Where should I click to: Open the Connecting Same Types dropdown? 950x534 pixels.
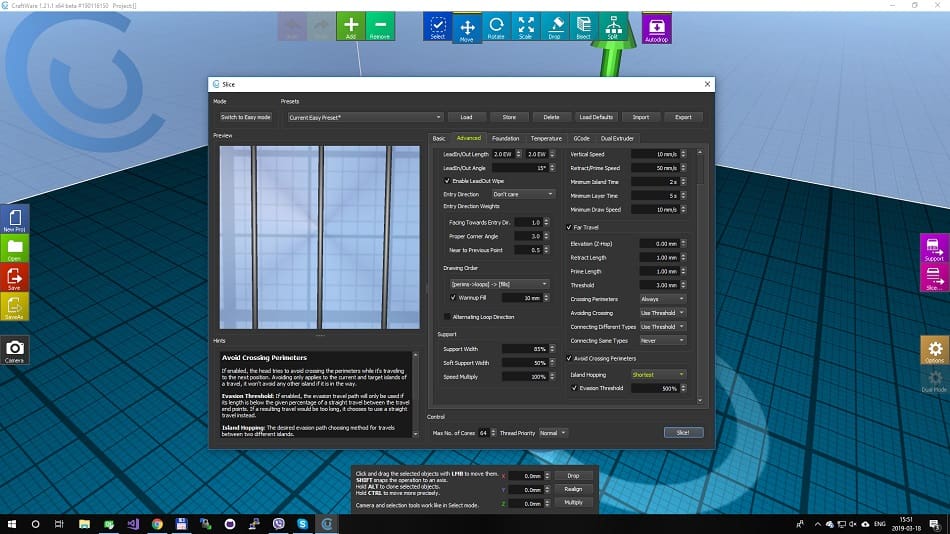pos(663,341)
